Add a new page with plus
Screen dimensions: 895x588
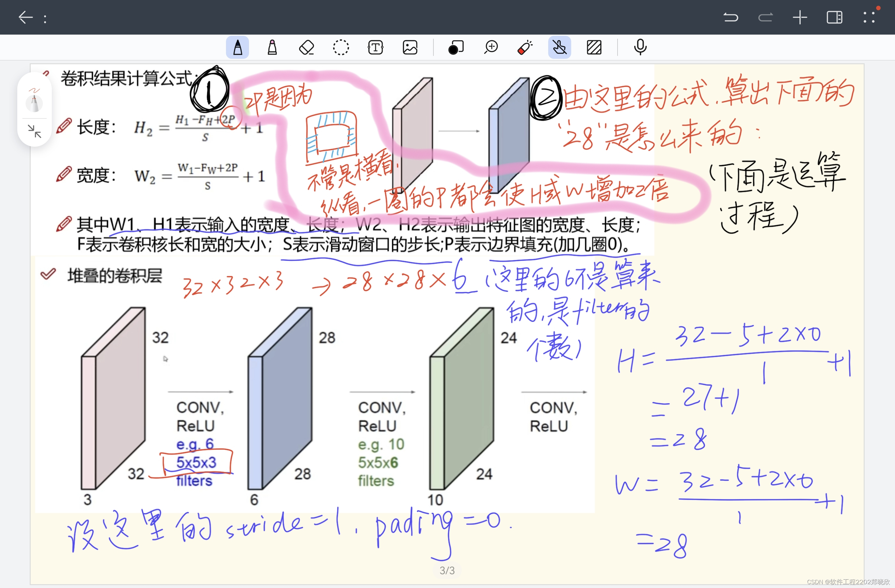[x=800, y=17]
